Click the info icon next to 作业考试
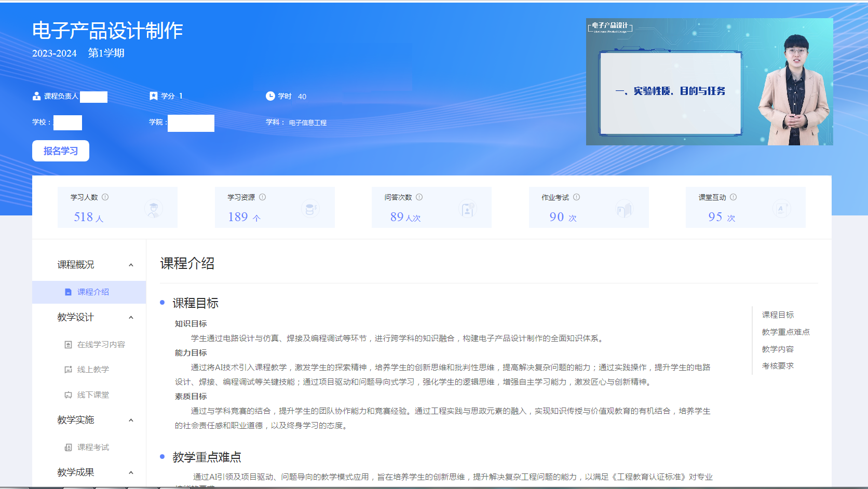868x489 pixels. [x=577, y=197]
